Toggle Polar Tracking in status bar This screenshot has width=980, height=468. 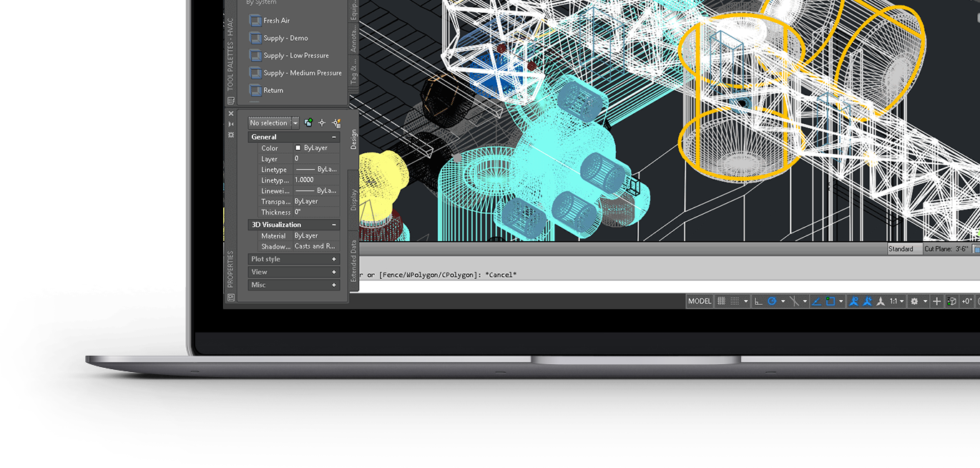[x=772, y=301]
